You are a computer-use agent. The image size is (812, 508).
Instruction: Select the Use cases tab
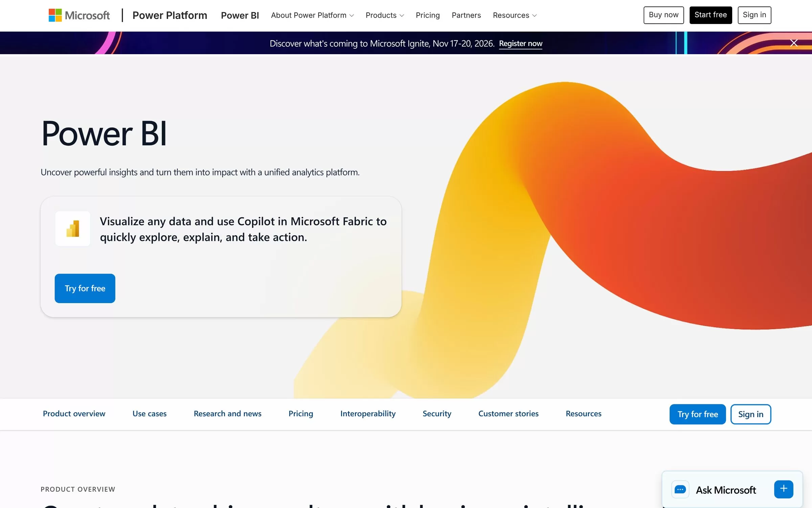click(150, 414)
